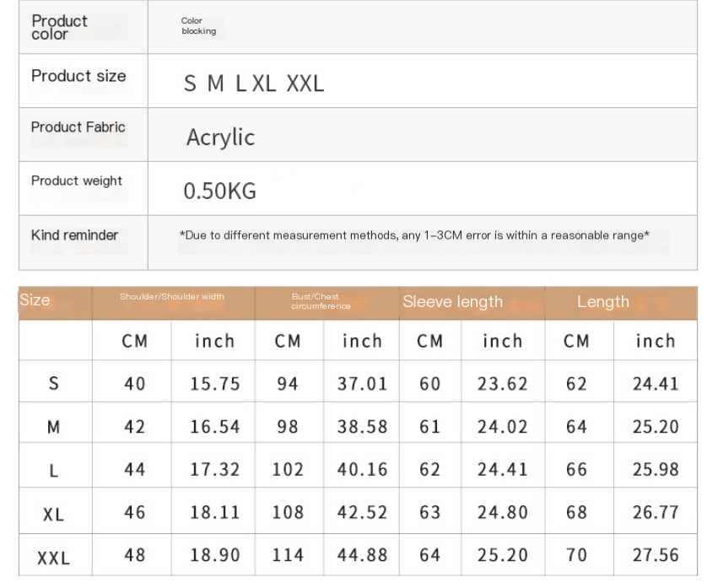Select the Color blocking value text
Image resolution: width=718 pixels, height=588 pixels.
coord(198,26)
